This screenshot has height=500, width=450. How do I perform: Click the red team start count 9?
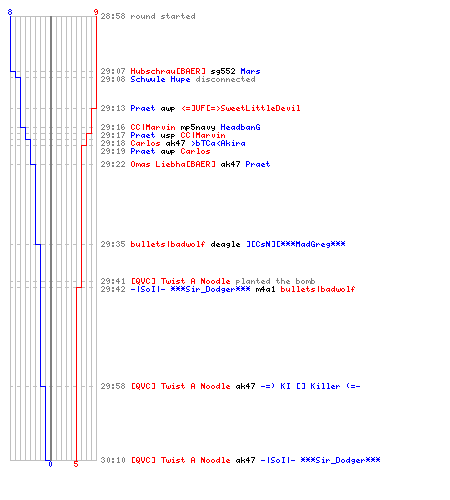click(96, 12)
